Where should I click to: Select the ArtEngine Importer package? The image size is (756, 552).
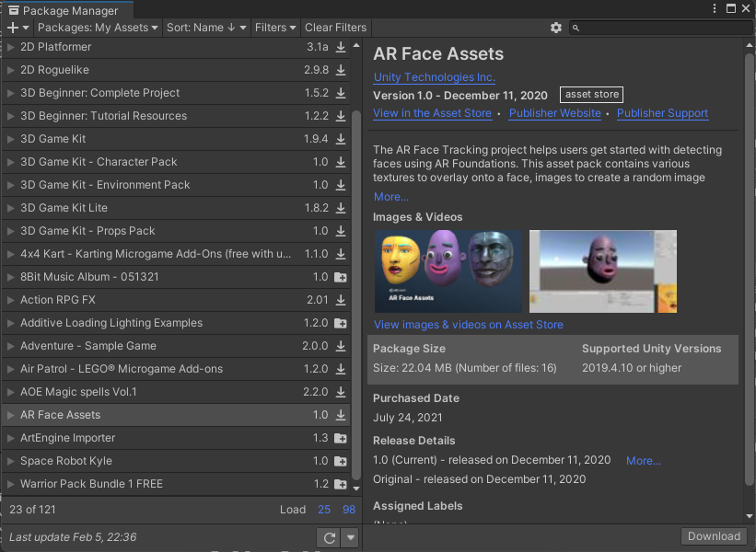[x=176, y=438]
